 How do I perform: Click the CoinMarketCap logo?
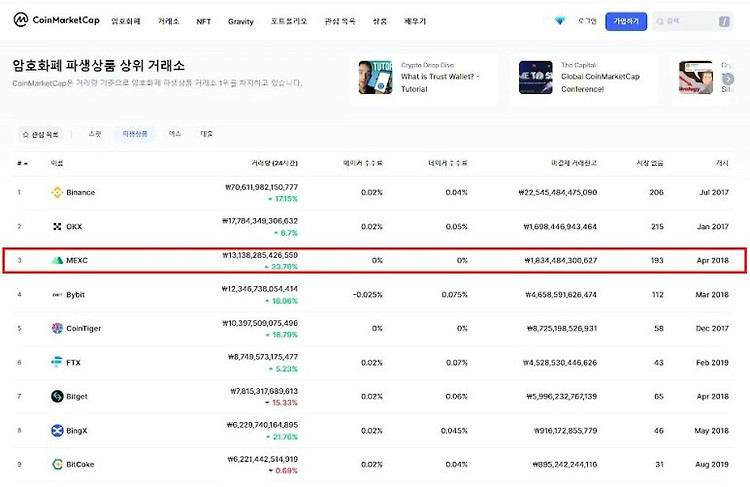[x=56, y=20]
